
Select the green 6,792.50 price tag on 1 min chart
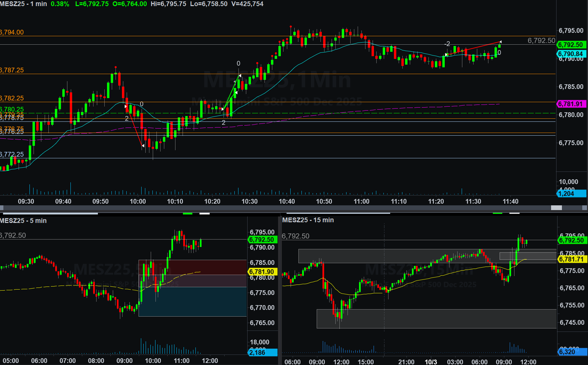(x=571, y=45)
